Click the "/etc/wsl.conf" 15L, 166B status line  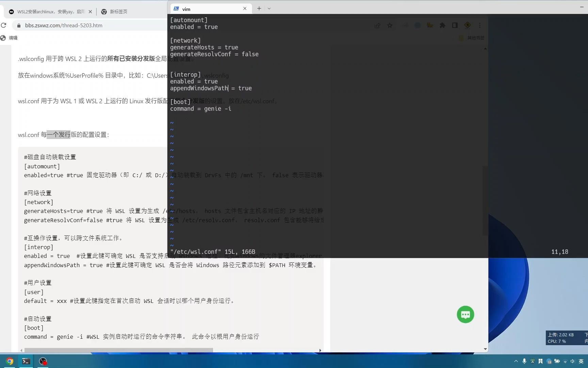pyautogui.click(x=213, y=252)
